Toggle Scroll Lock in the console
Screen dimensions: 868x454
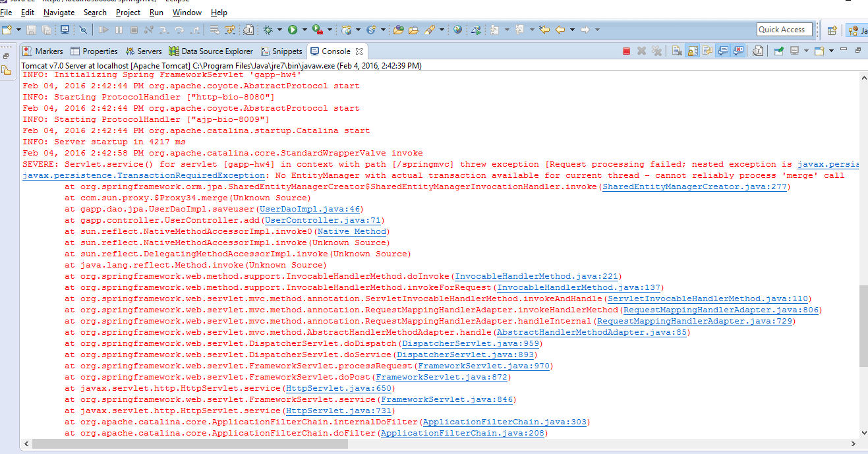coord(693,51)
